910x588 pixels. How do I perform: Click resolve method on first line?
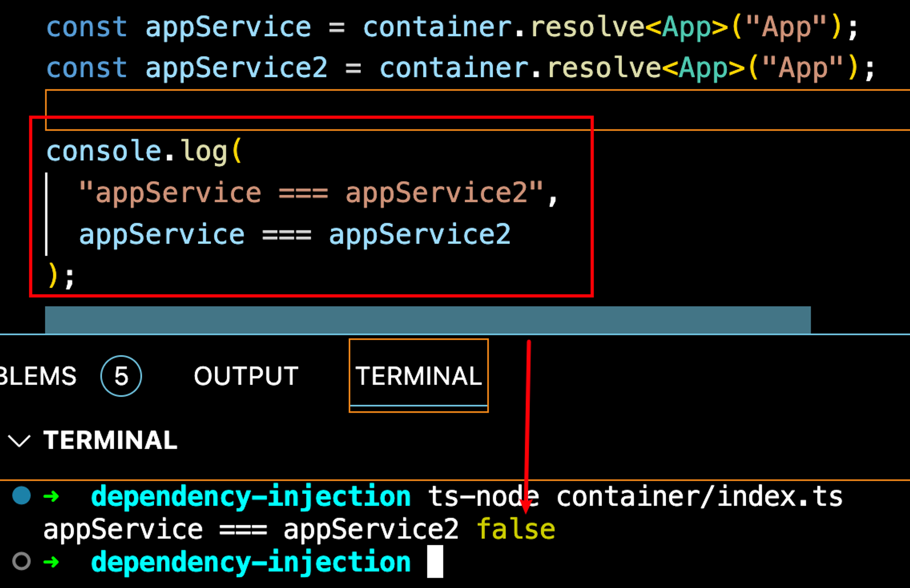(587, 27)
